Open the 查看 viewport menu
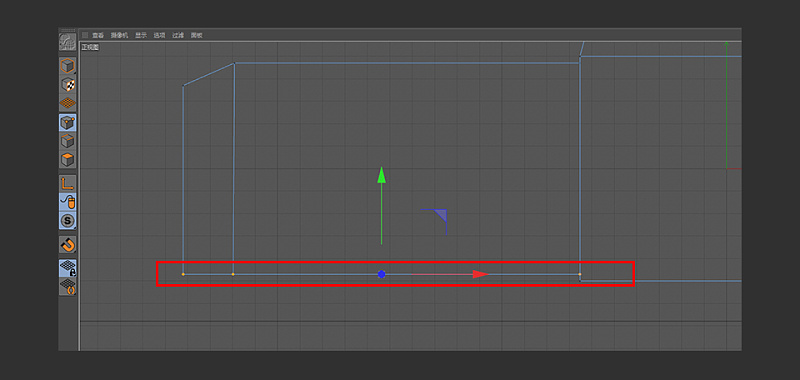The height and width of the screenshot is (380, 800). pyautogui.click(x=98, y=35)
